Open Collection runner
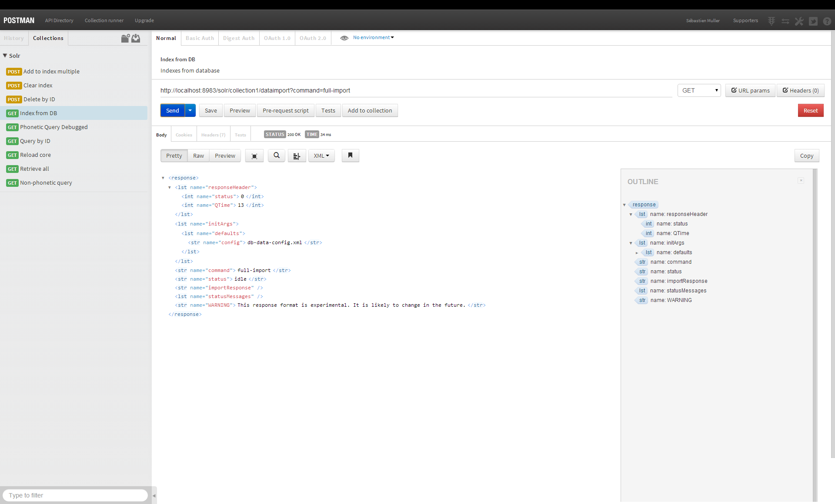Image resolution: width=835 pixels, height=504 pixels. point(104,20)
